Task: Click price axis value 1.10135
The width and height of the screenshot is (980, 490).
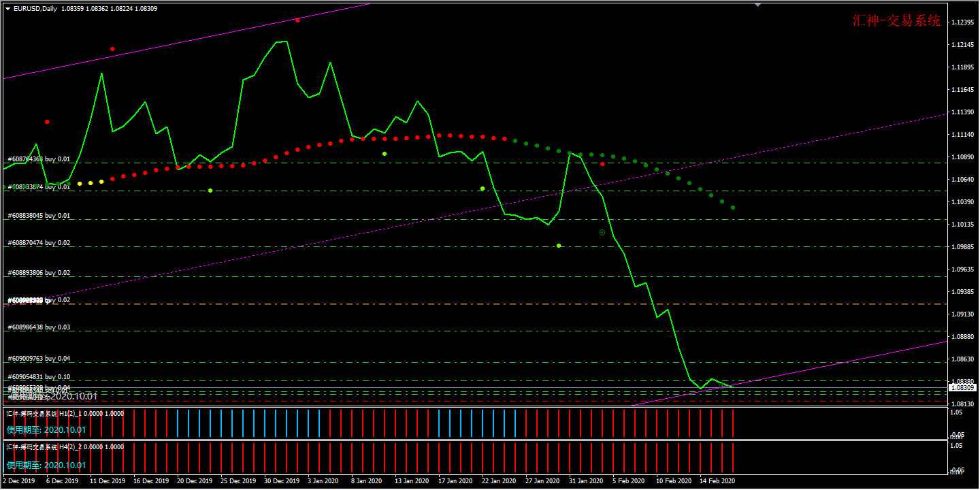Action: (x=962, y=225)
